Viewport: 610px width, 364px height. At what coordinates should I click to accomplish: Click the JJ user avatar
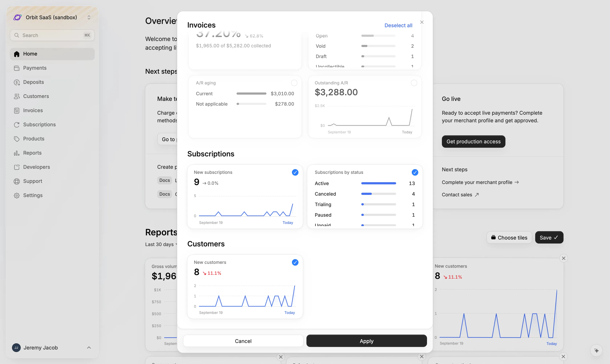[x=16, y=347]
